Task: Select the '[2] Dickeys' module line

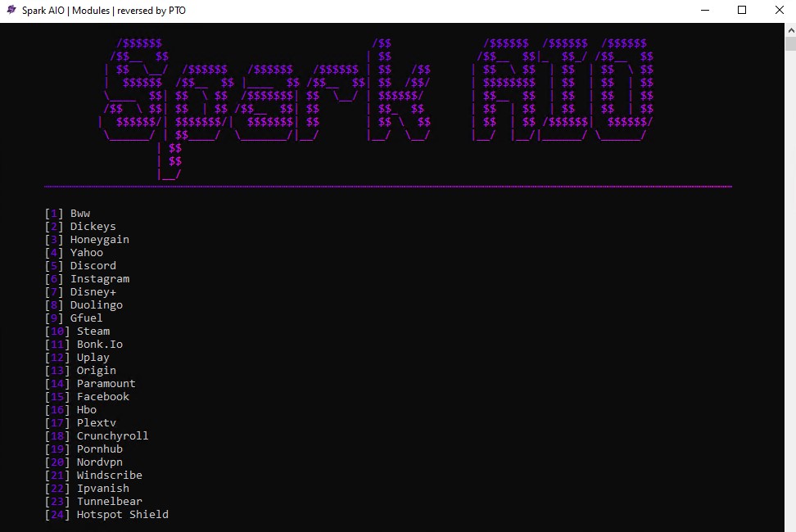Action: click(x=80, y=227)
